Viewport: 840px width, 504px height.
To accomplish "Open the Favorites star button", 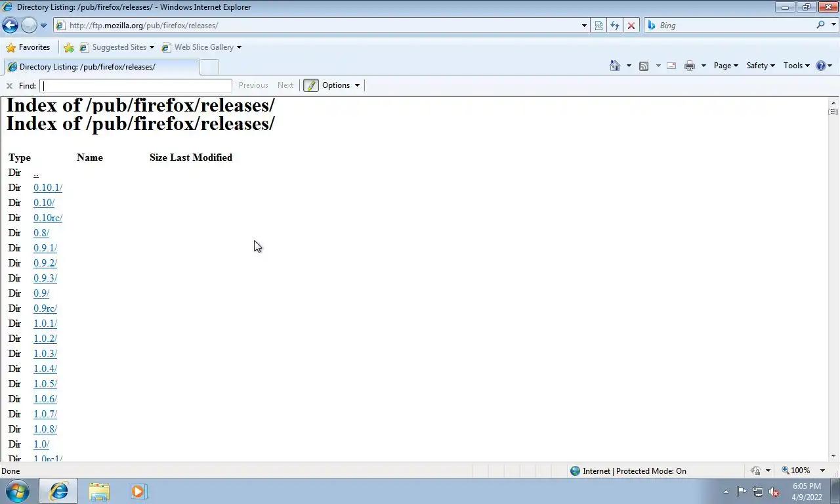I will pyautogui.click(x=28, y=47).
